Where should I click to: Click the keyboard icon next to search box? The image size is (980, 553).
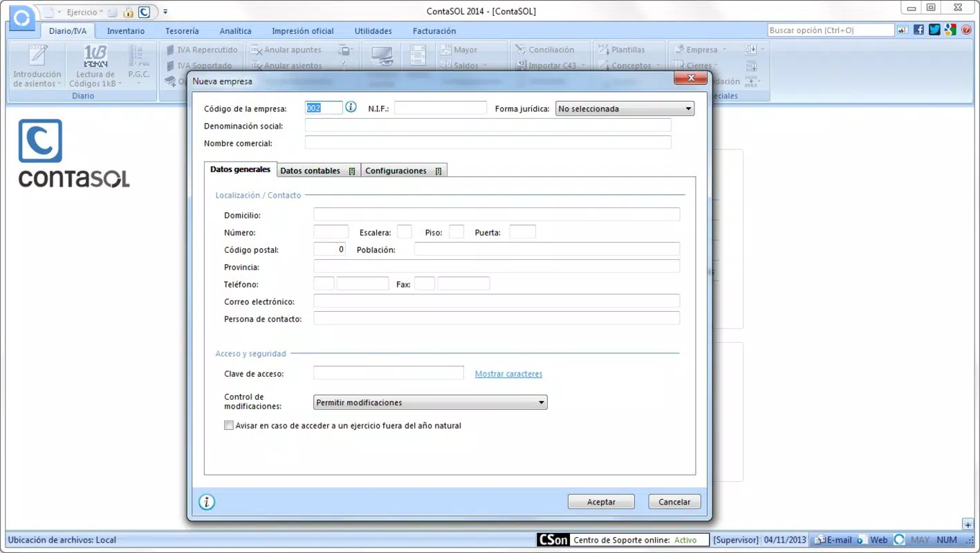click(x=902, y=30)
